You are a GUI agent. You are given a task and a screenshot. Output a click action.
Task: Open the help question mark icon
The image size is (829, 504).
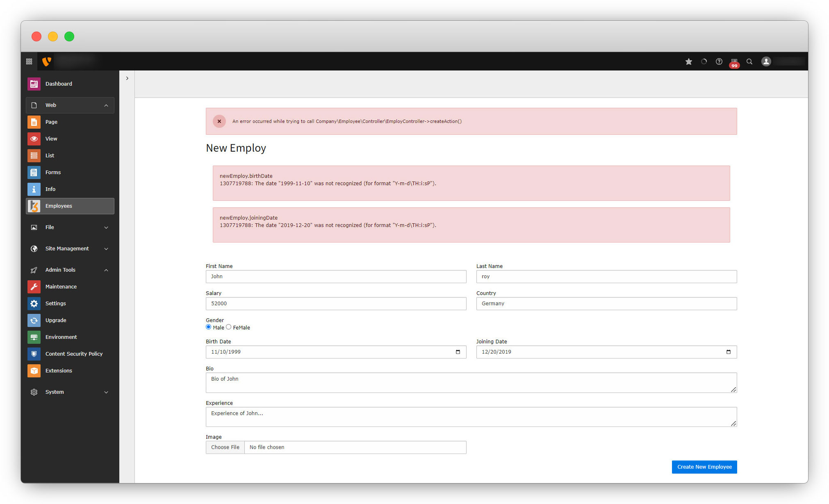[x=719, y=61]
